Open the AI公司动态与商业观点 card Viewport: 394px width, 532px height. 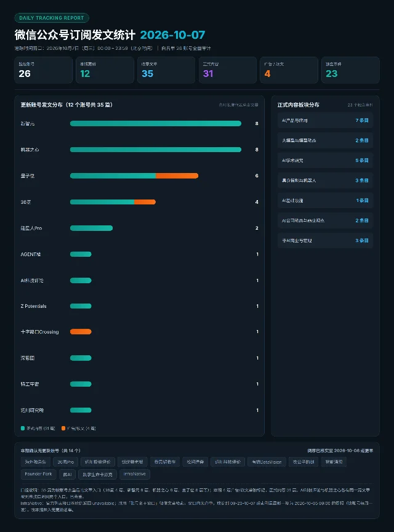325,220
